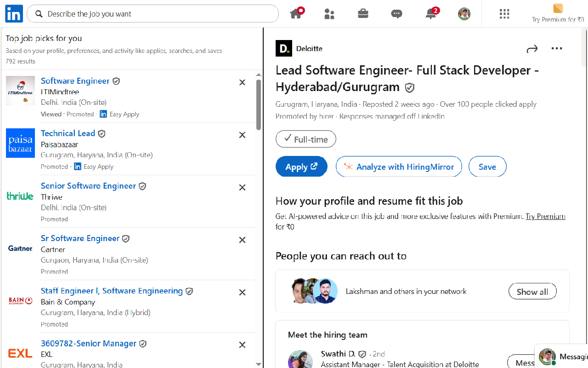The height and width of the screenshot is (368, 588).
Task: Open your profile photo menu
Action: tap(464, 14)
